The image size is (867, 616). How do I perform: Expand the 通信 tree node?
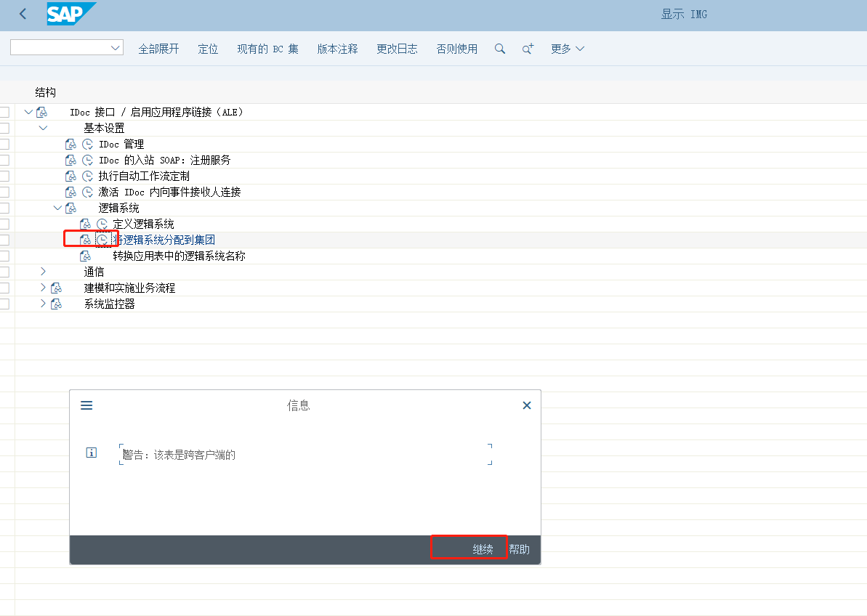tap(43, 272)
